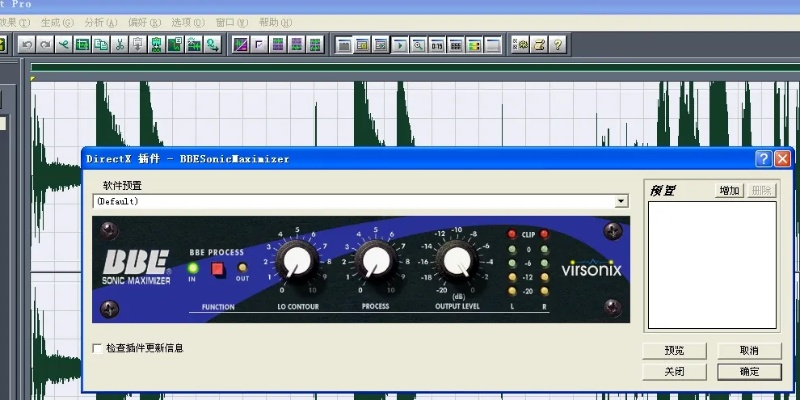Confirm the plugin with 确定 button

748,371
